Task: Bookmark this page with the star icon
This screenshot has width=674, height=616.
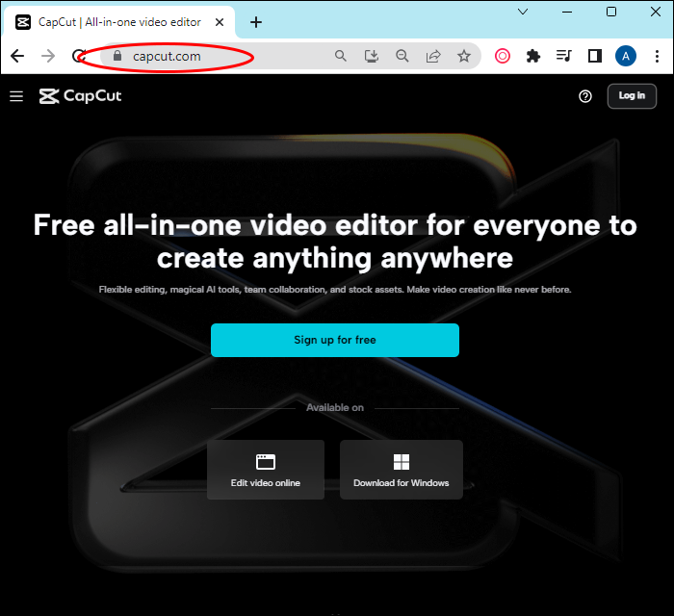Action: tap(464, 56)
